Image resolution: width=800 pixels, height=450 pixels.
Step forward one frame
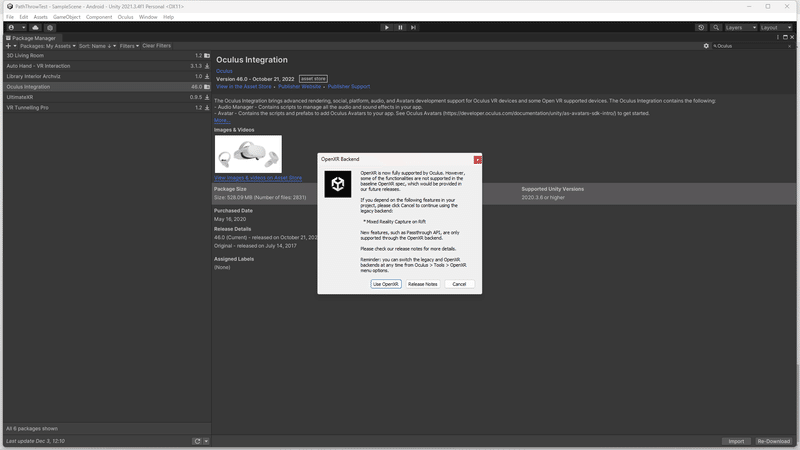pyautogui.click(x=414, y=28)
